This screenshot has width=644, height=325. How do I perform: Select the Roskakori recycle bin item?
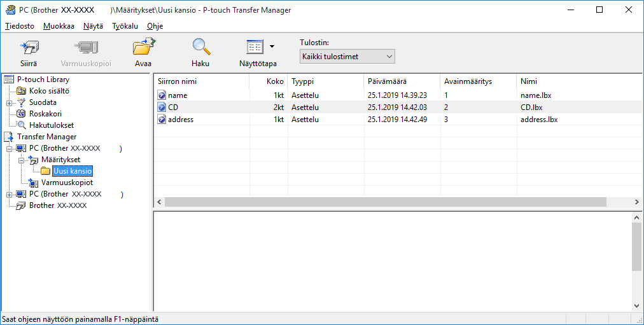[45, 114]
